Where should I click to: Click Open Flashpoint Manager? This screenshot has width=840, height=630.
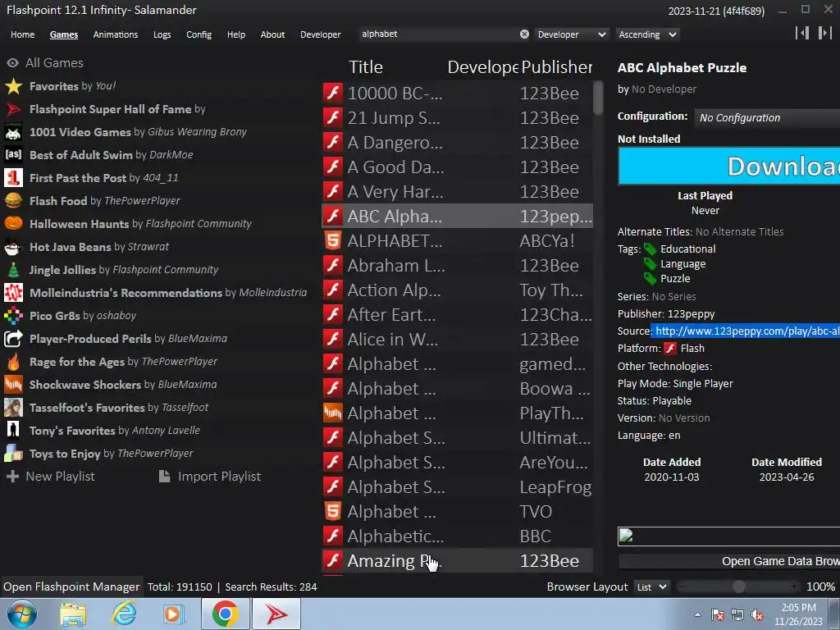71,587
